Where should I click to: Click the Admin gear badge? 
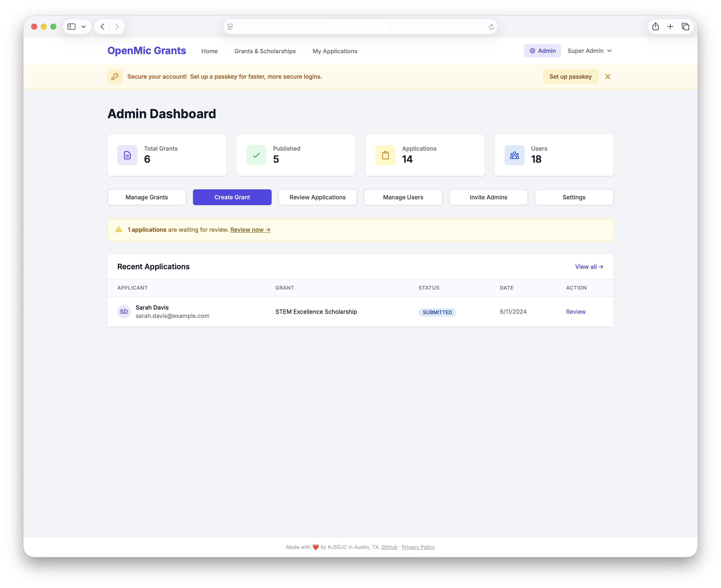point(542,51)
